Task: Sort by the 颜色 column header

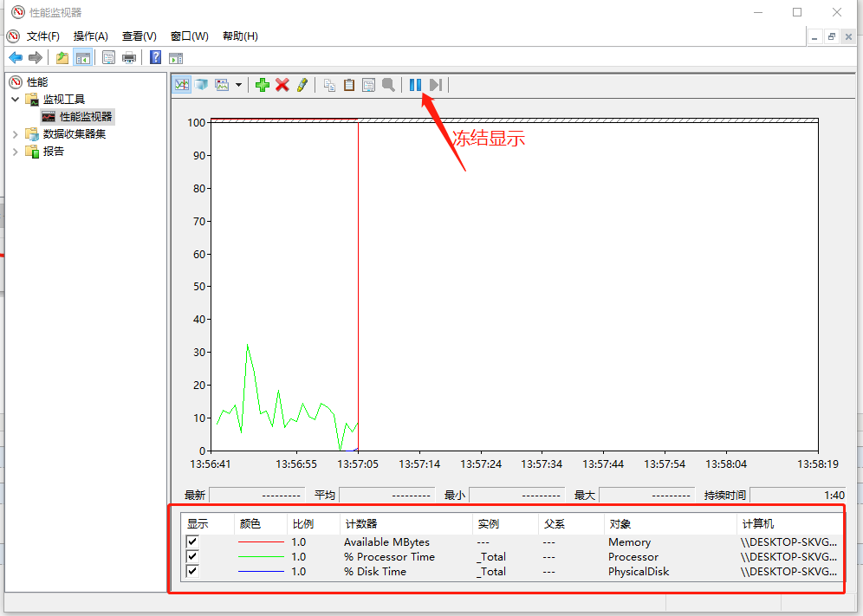Action: pos(261,524)
